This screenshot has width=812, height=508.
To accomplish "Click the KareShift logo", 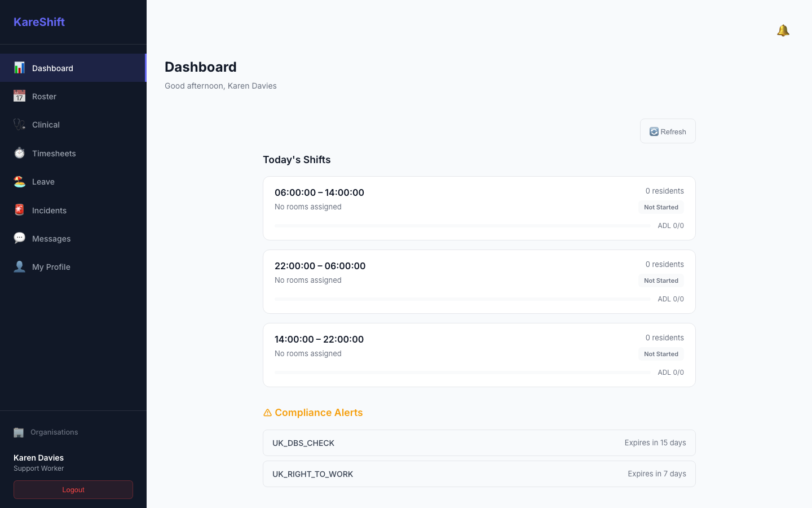I will 39,22.
